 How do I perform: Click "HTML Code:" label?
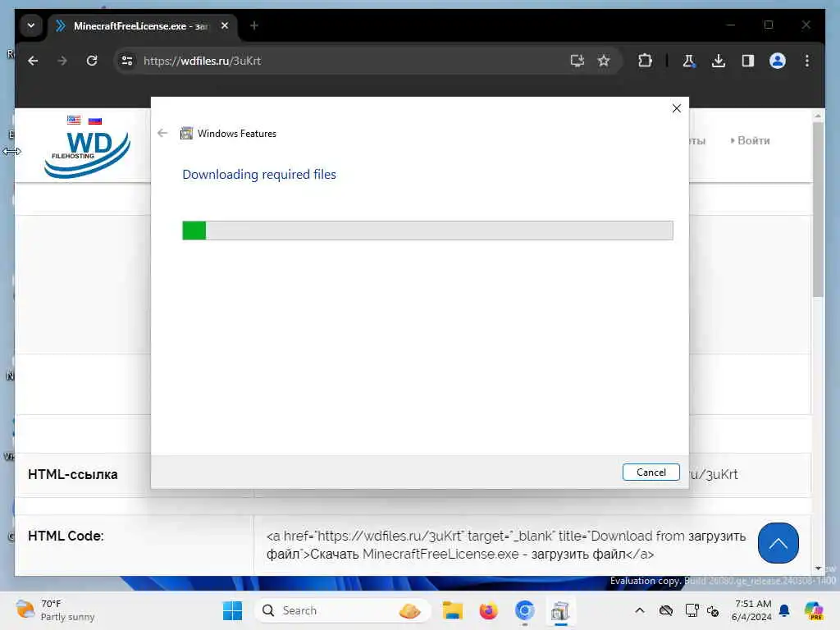click(x=66, y=536)
